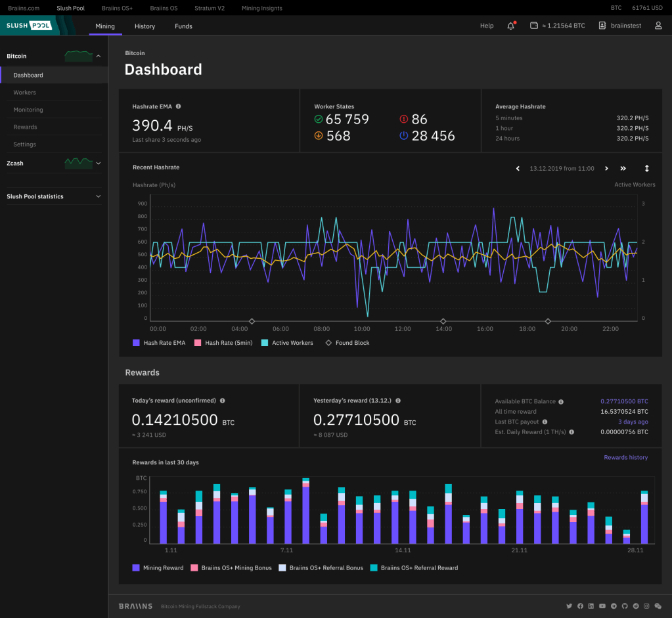The height and width of the screenshot is (618, 672).
Task: Open the Workers sidebar page
Action: 54,93
